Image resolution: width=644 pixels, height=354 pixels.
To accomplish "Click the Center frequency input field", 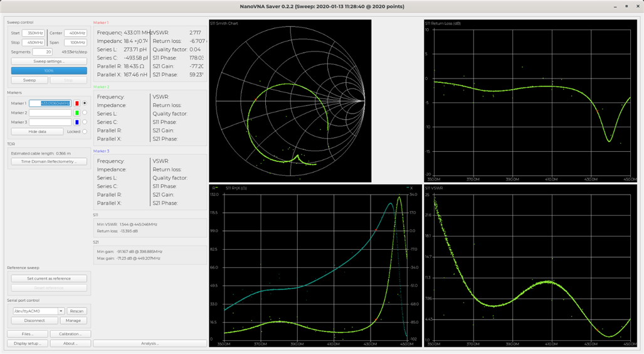I will point(76,33).
